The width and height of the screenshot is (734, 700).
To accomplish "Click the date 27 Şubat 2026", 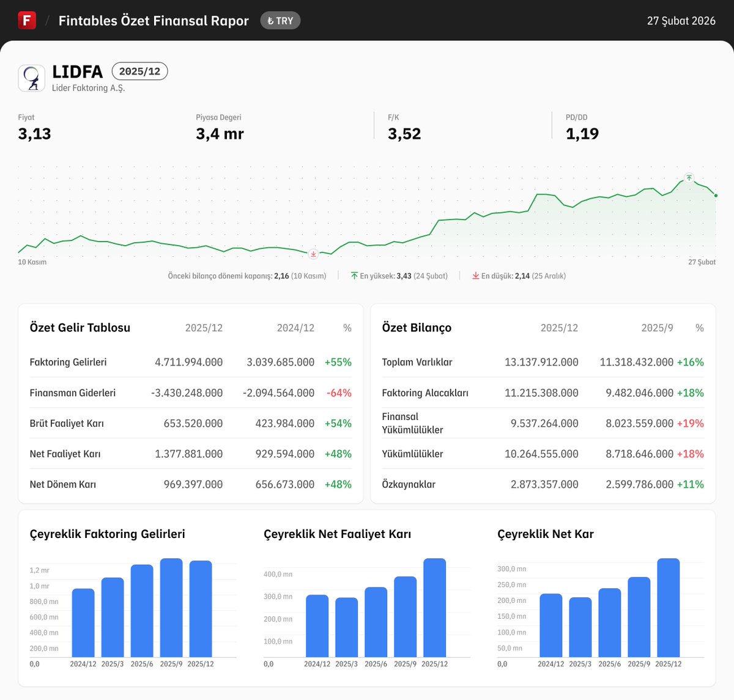I will pyautogui.click(x=681, y=21).
